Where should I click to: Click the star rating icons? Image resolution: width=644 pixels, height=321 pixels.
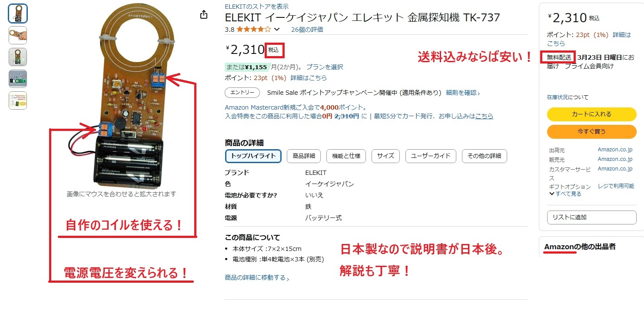click(x=254, y=30)
